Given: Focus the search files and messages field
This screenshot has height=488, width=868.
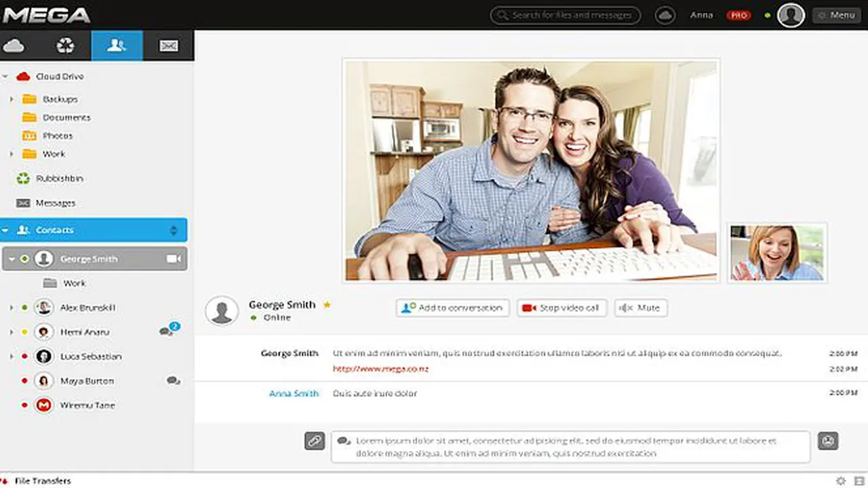Looking at the screenshot, I should click(566, 15).
